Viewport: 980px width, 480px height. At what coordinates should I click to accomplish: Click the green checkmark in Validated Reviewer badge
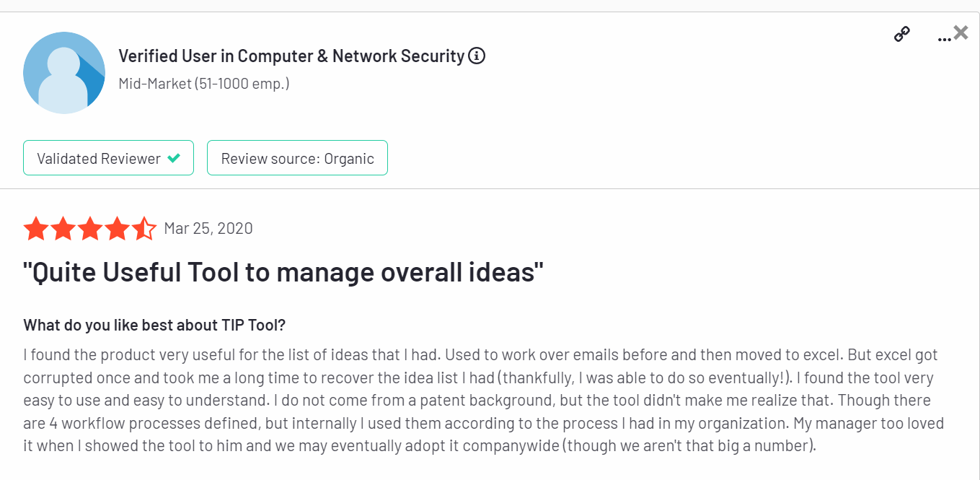point(174,158)
